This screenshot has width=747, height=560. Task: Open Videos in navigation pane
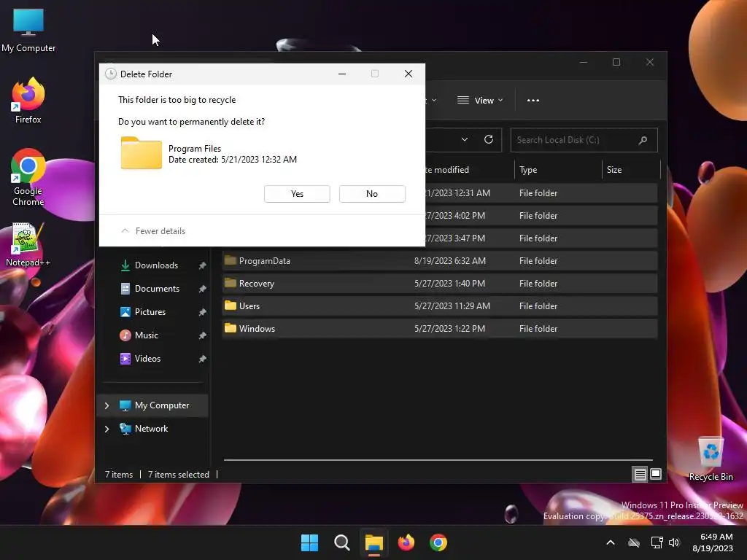tap(147, 359)
